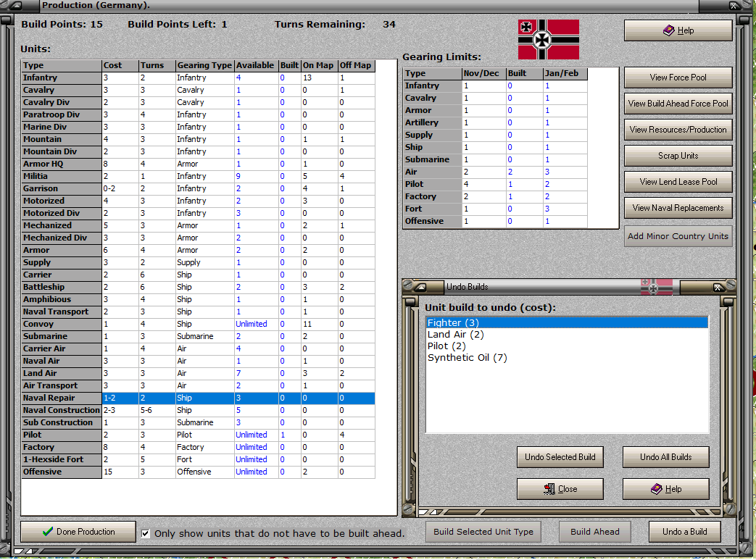This screenshot has height=560, width=756.
Task: Select Fighter (3) in undo list
Action: point(567,322)
